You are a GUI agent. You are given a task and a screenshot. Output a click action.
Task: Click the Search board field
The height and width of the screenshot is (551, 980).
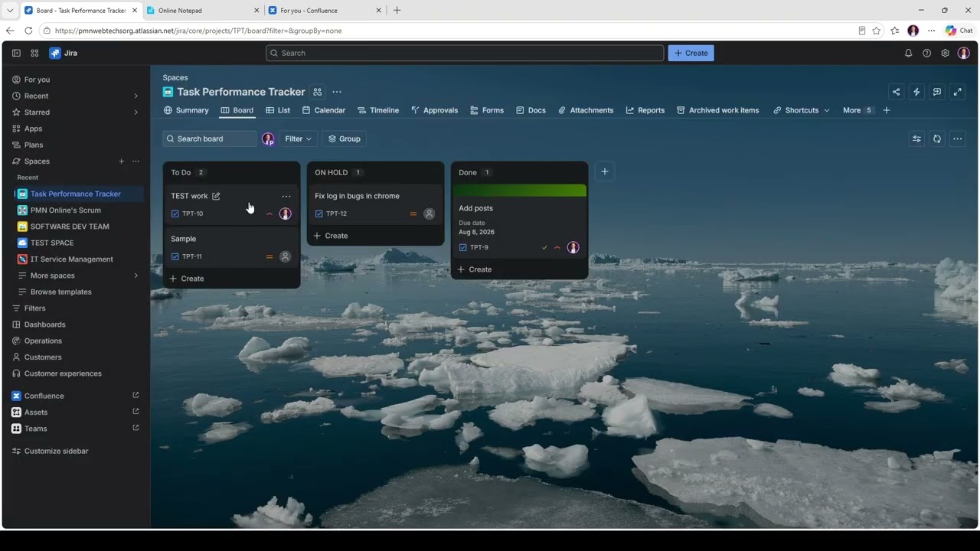(x=209, y=139)
